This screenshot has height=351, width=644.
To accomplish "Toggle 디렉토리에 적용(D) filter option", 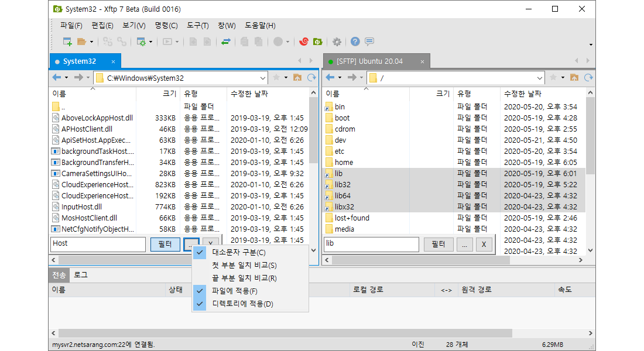I will (250, 304).
